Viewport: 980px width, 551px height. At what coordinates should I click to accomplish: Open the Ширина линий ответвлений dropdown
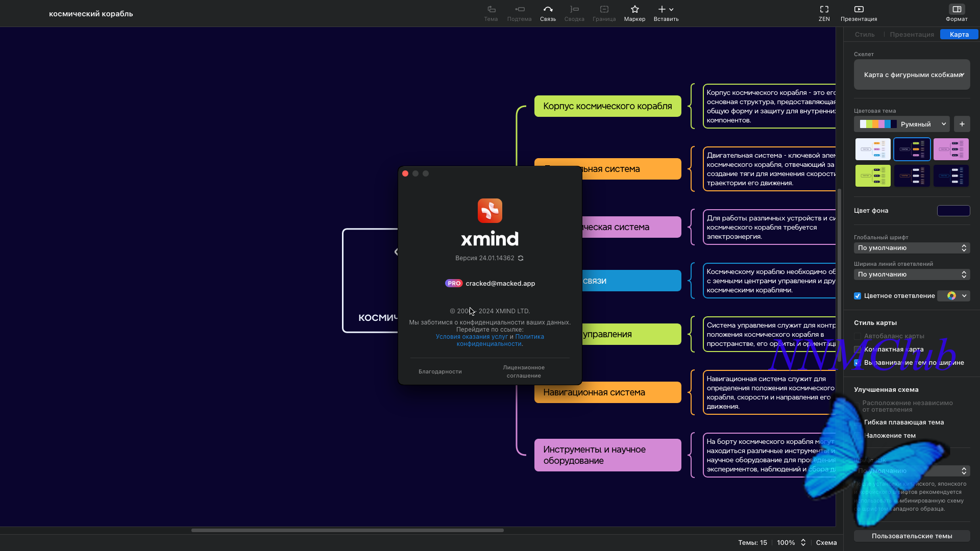point(912,274)
